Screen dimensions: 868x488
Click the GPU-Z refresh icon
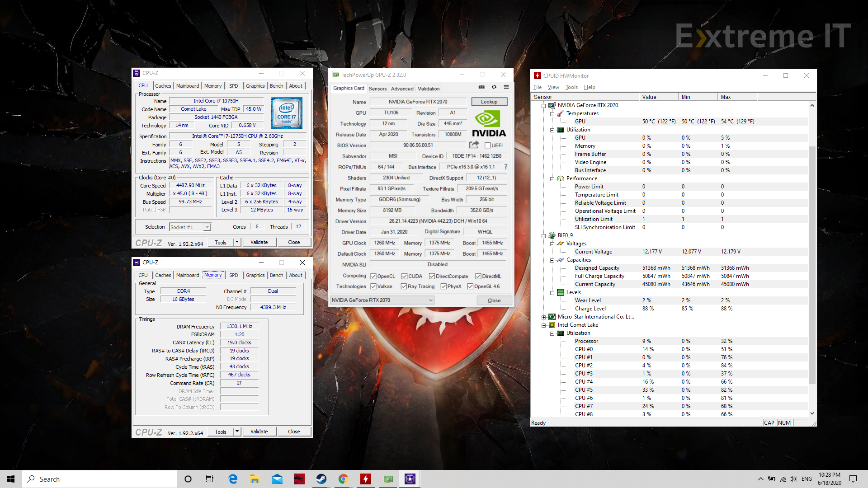coord(494,87)
